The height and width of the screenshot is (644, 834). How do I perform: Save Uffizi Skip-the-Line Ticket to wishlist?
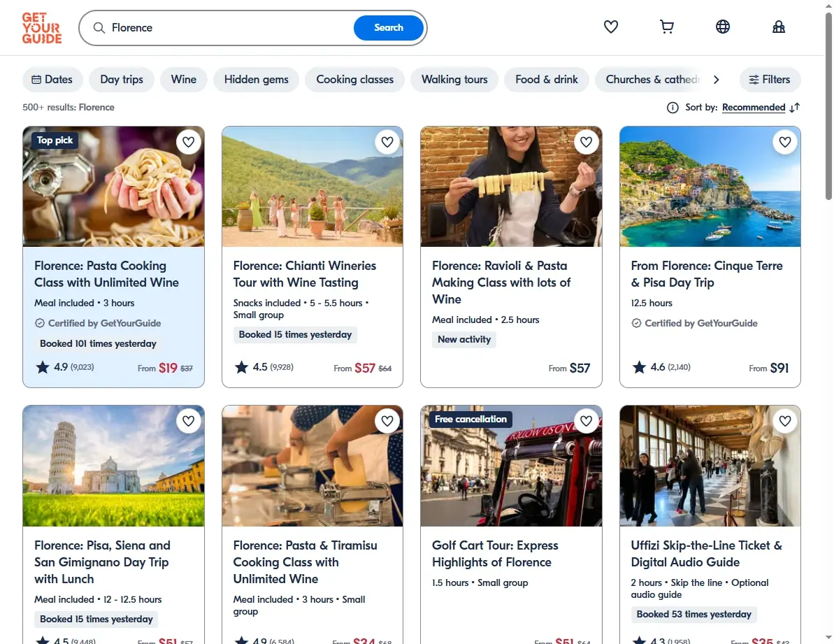coord(785,421)
